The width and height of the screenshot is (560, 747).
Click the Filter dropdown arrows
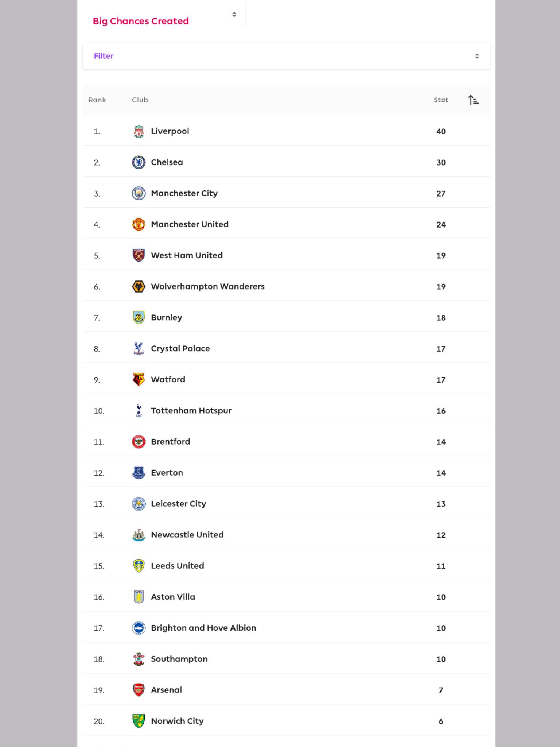click(477, 56)
